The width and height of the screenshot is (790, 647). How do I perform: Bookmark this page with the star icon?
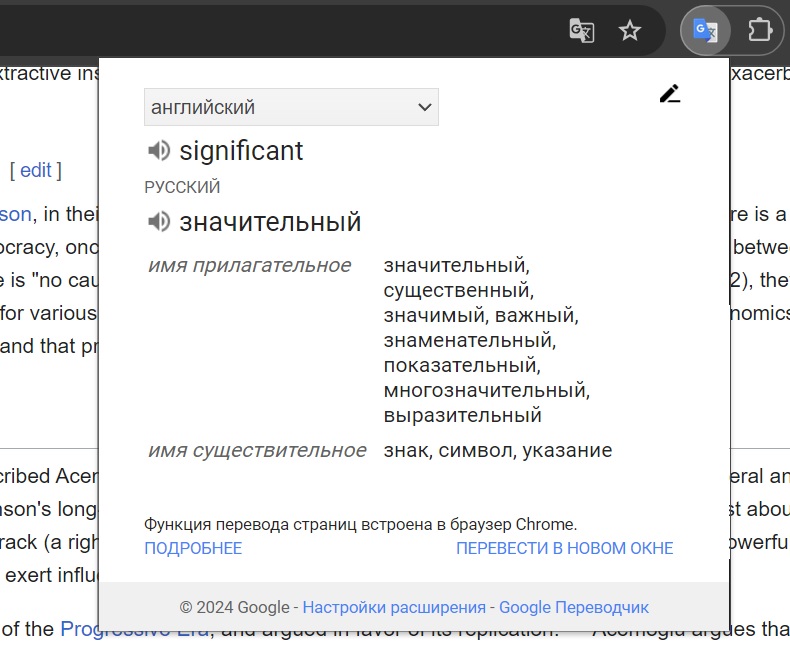630,31
